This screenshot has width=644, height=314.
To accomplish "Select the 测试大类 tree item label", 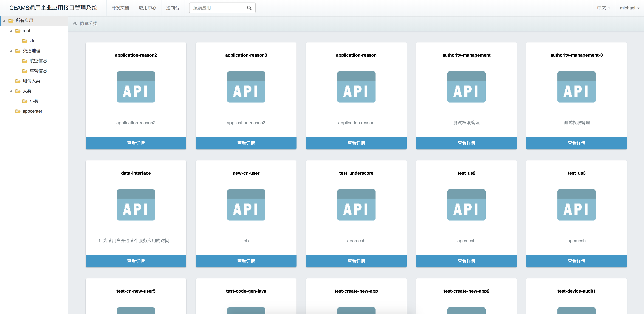I will pyautogui.click(x=31, y=81).
